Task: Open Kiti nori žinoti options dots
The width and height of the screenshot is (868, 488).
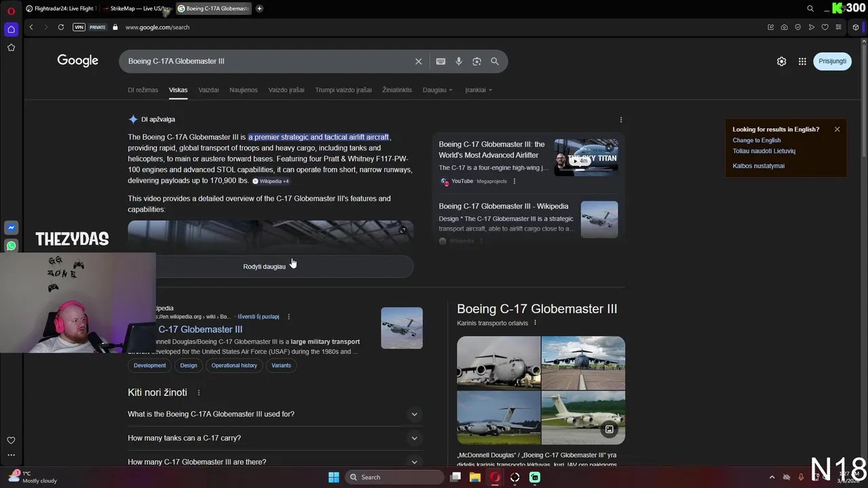Action: click(x=199, y=393)
